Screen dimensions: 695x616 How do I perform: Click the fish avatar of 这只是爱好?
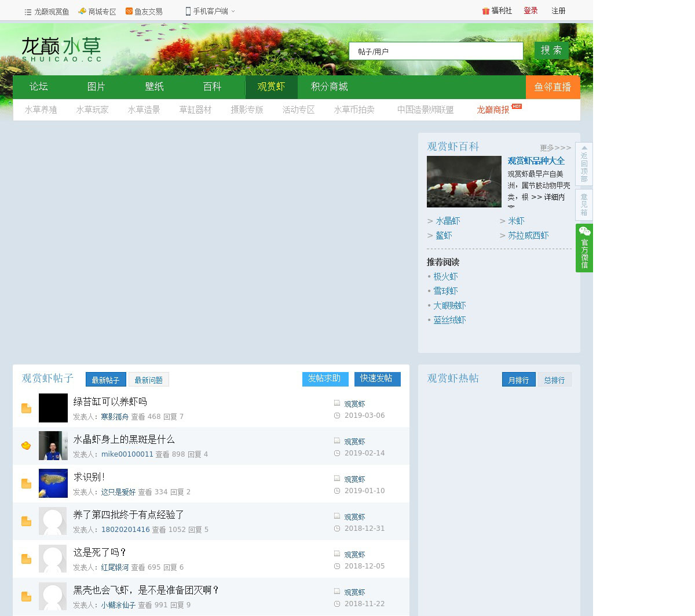53,483
